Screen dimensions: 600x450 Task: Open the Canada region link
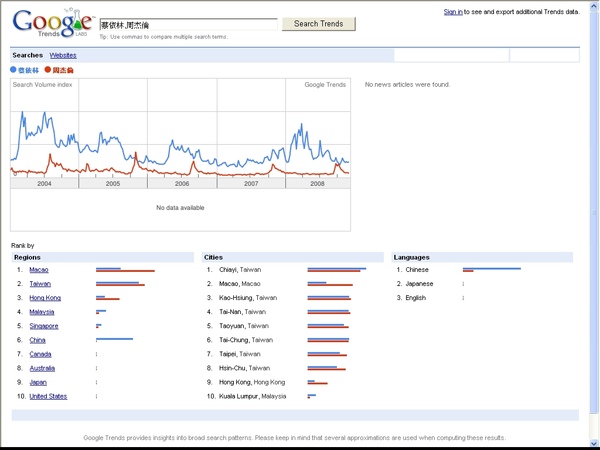coord(40,354)
